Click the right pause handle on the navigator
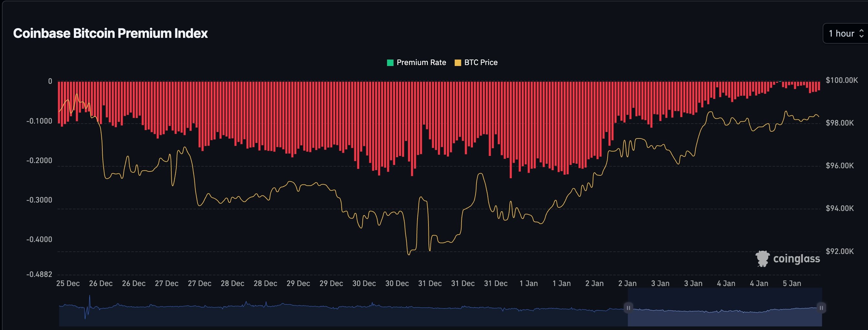Screen dimensions: 868x330 821,308
